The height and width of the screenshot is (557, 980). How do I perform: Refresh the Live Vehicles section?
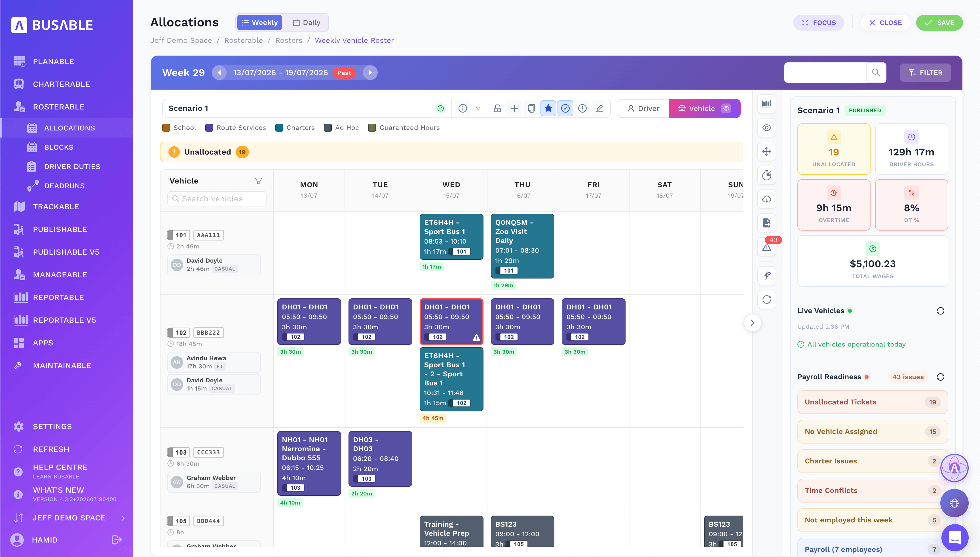[x=940, y=311]
